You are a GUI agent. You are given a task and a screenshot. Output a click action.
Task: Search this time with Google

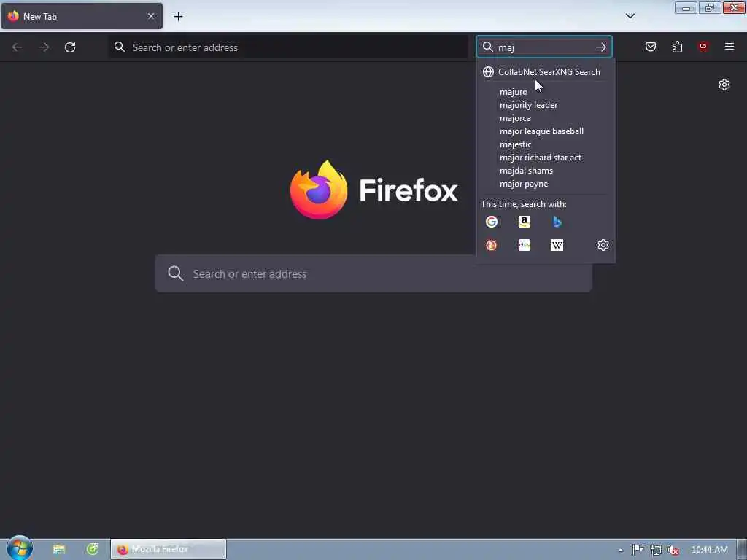(492, 222)
